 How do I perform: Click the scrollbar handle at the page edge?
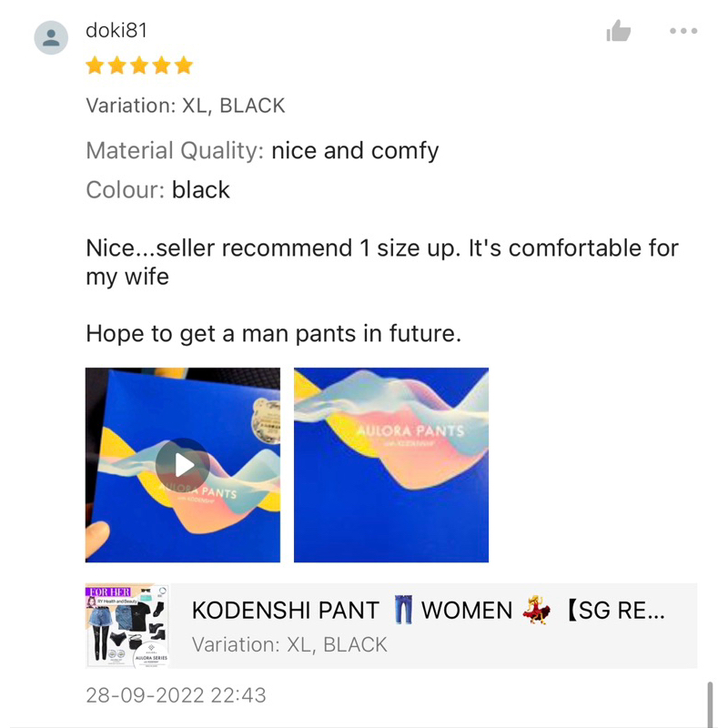[710, 704]
